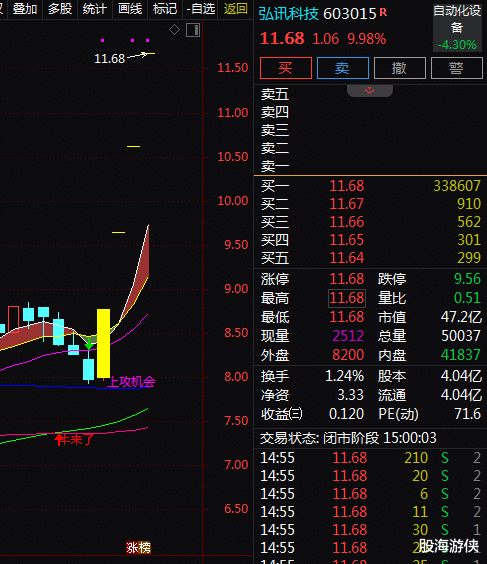Image resolution: width=487 pixels, height=564 pixels.
Task: Click the 买三 price 11.66
Action: pos(347,222)
